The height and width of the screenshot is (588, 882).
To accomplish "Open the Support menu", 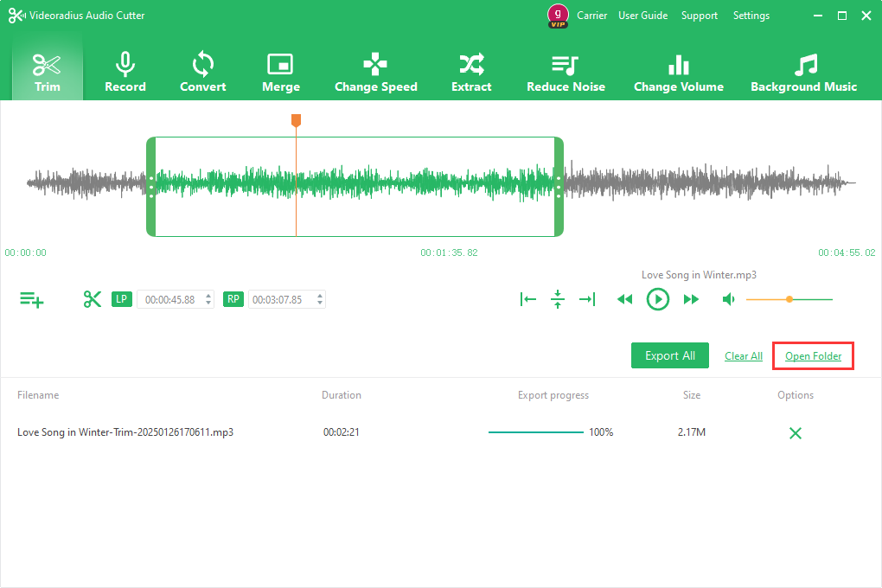I will (700, 16).
